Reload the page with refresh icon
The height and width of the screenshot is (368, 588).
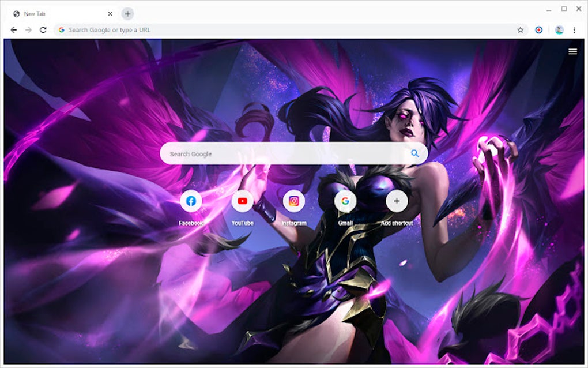43,30
